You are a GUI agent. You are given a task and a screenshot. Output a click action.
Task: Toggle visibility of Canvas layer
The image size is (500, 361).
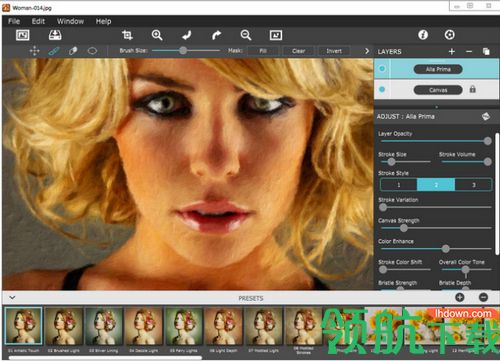coord(382,89)
